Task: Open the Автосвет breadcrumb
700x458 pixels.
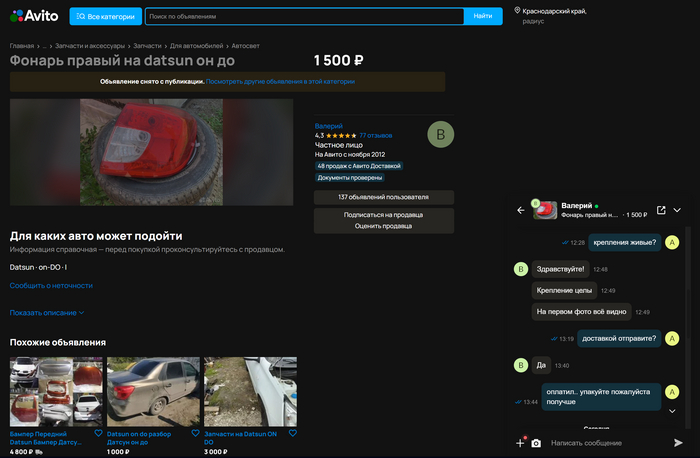Action: [x=245, y=46]
